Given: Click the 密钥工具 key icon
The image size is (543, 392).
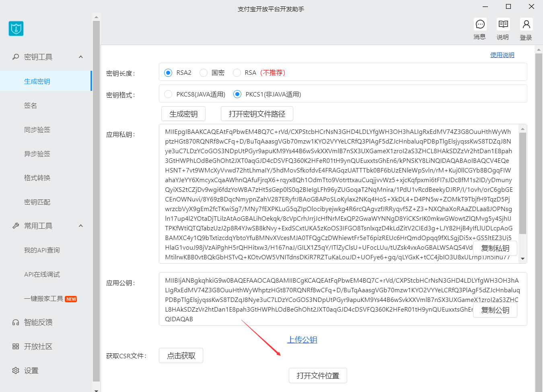Looking at the screenshot, I should click(16, 57).
